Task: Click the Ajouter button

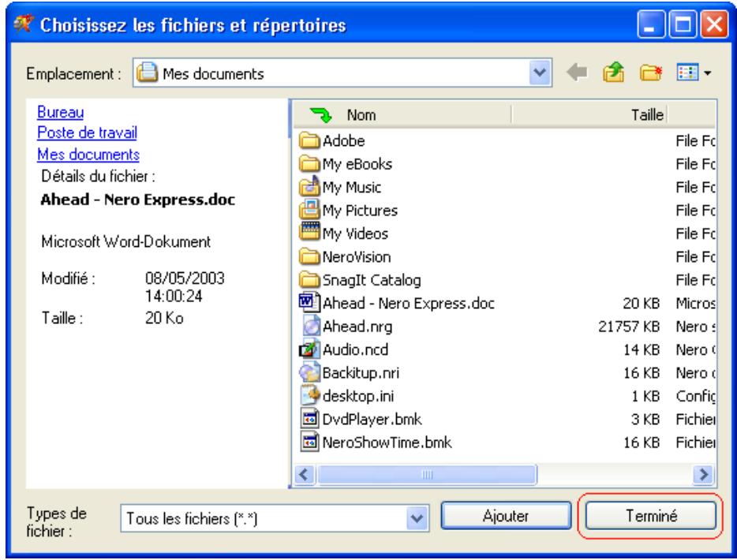Action: tap(507, 516)
